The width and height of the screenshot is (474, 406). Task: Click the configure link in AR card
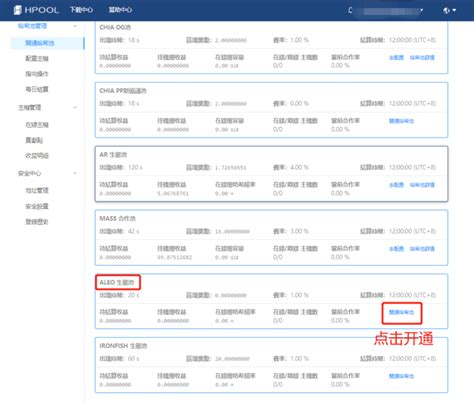(396, 185)
